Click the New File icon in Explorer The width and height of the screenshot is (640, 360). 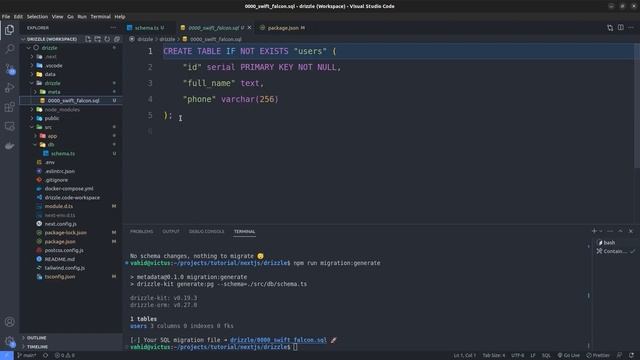click(88, 39)
